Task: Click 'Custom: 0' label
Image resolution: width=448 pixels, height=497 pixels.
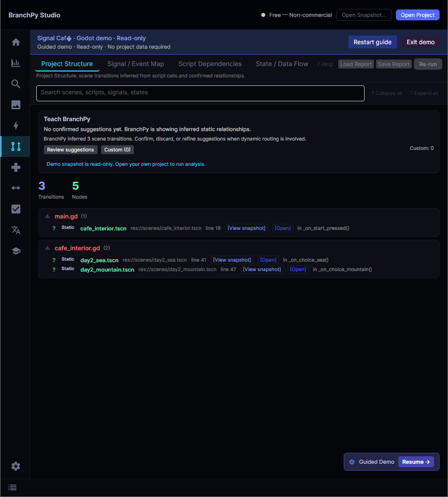Action: click(421, 148)
